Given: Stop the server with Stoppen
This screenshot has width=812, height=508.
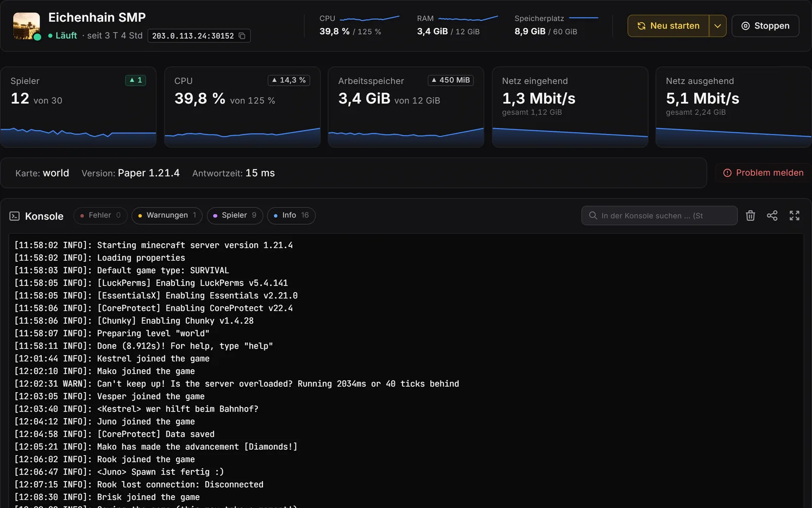Looking at the screenshot, I should 765,26.
